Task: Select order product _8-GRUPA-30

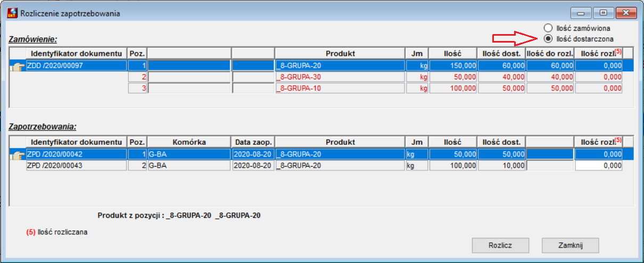Action: (x=340, y=77)
